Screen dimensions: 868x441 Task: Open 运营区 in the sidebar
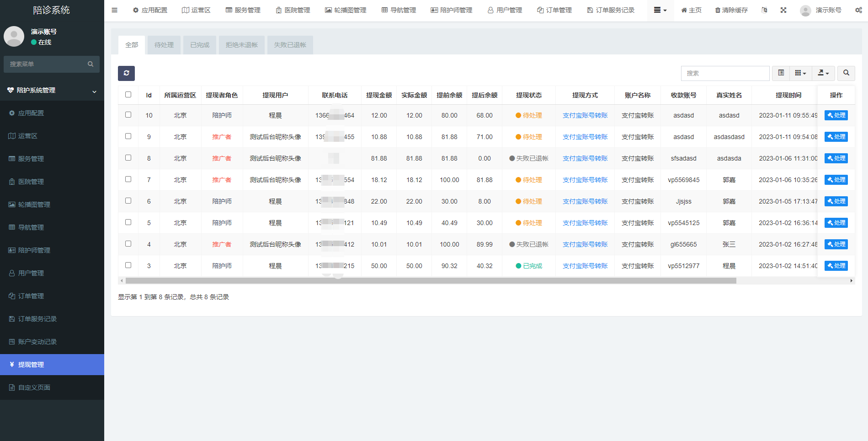pyautogui.click(x=52, y=136)
